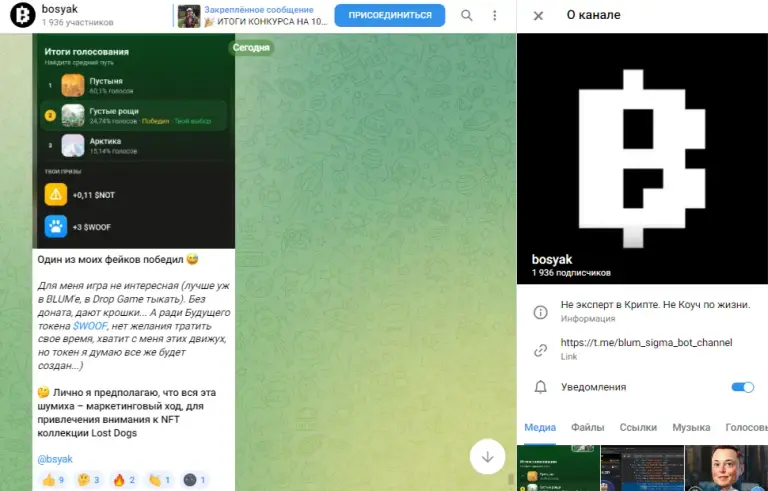Add fire reaction with 2

point(124,480)
